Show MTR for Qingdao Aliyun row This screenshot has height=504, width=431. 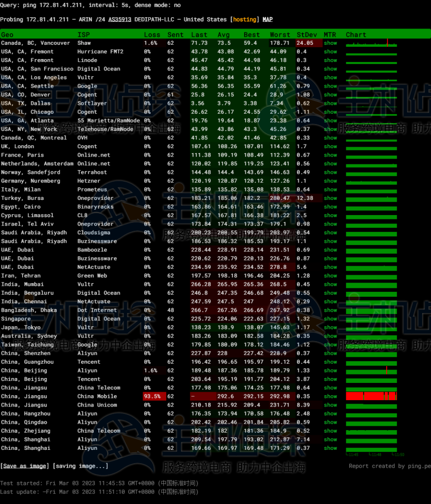point(330,422)
